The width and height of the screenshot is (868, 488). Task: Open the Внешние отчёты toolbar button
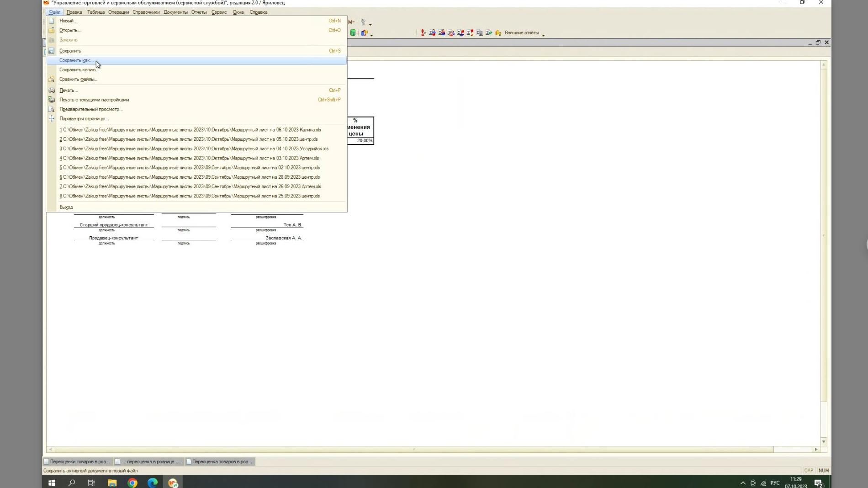(x=521, y=33)
